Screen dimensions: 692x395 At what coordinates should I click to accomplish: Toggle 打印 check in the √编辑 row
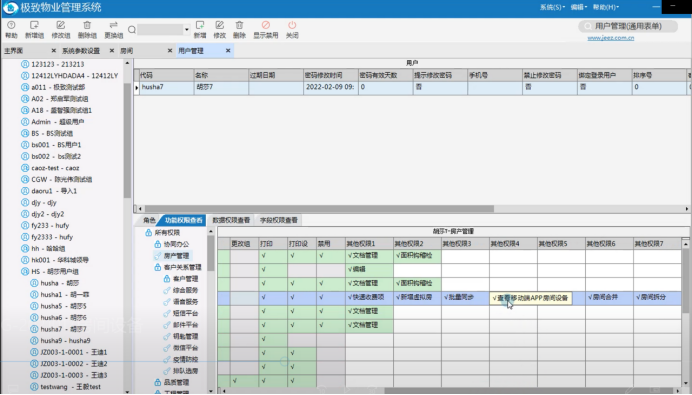[263, 269]
